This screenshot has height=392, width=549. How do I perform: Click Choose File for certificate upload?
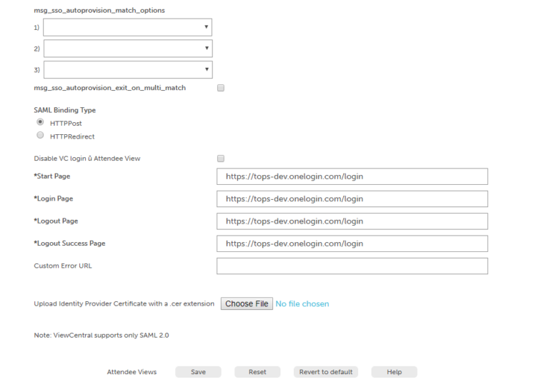(247, 303)
